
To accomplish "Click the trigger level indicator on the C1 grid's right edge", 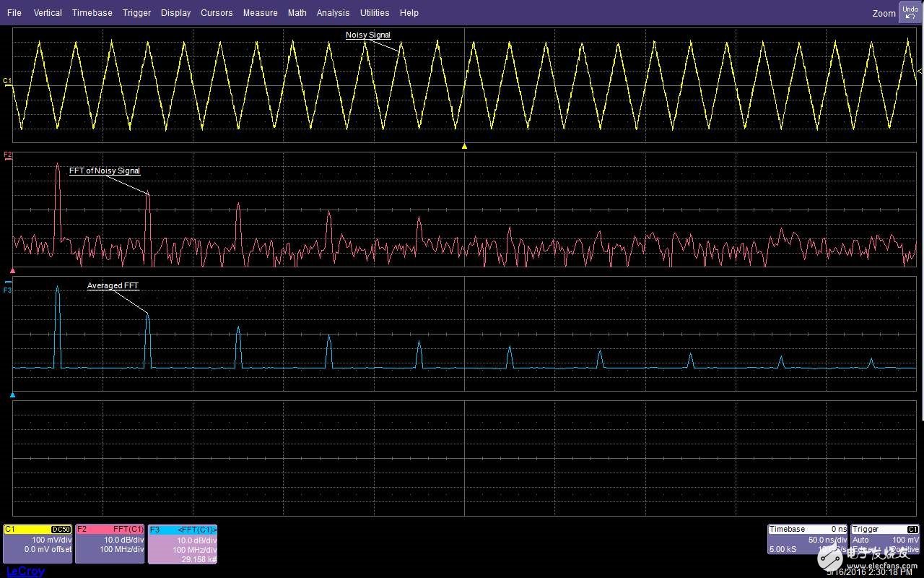I will (919, 72).
